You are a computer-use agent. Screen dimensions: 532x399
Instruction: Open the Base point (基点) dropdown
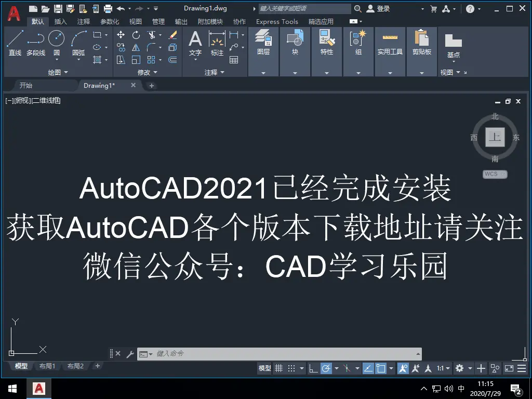pos(454,62)
